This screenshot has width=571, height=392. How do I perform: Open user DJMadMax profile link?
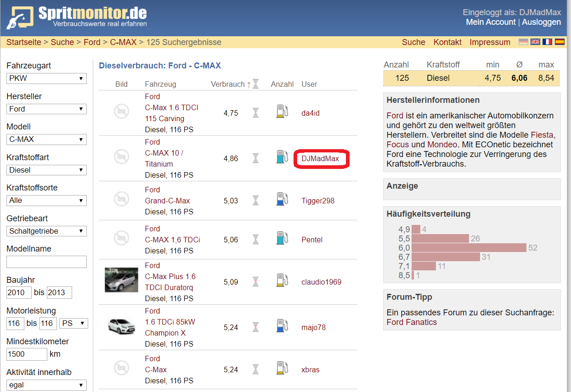(320, 158)
